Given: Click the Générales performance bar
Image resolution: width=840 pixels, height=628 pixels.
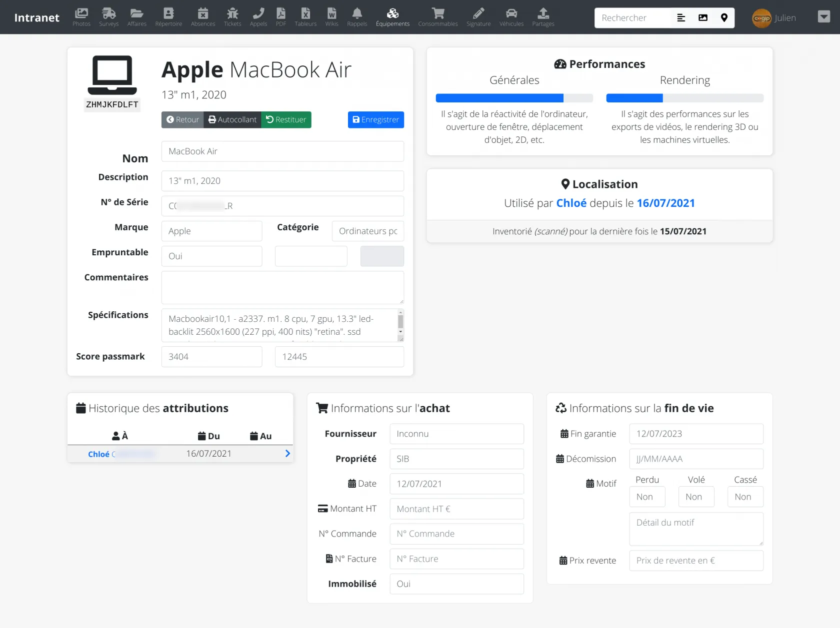Looking at the screenshot, I should 514,98.
